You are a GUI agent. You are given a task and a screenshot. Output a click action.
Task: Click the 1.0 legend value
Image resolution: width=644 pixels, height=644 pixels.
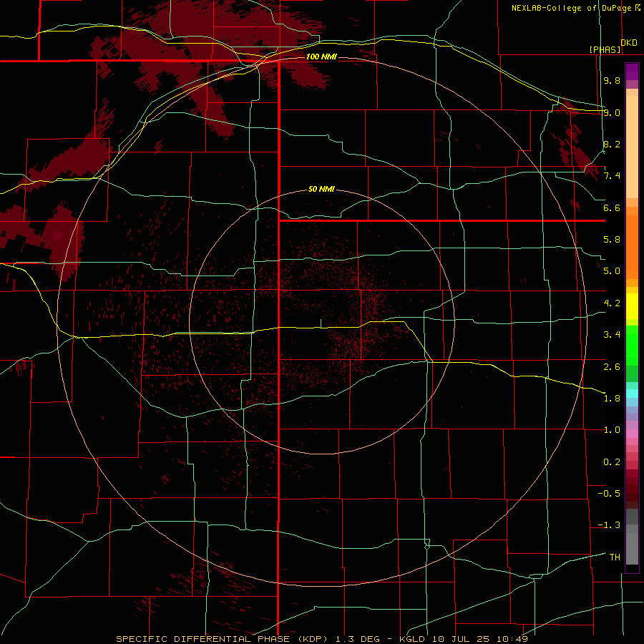pos(612,430)
